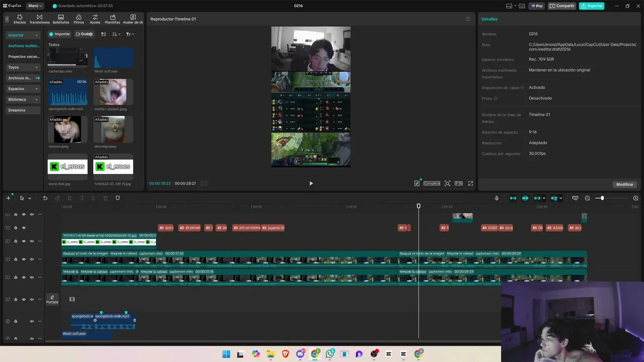Open fullscreen preview in the player
The height and width of the screenshot is (362, 644).
pos(470,184)
